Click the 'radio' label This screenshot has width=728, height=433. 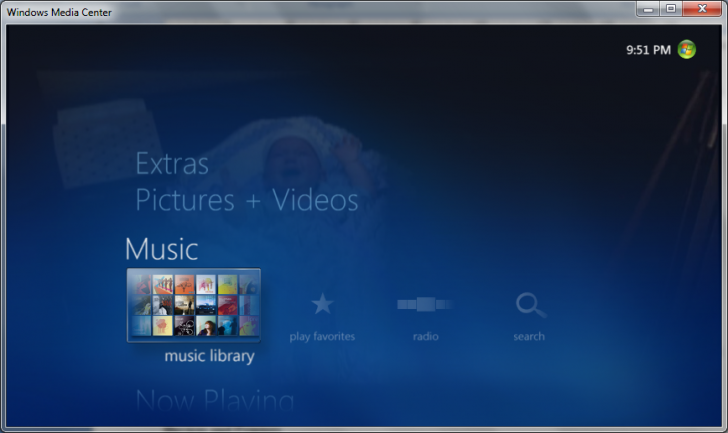(x=426, y=336)
